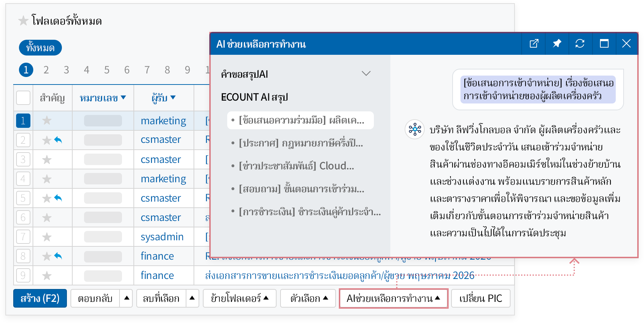
Task: Check the row 9 checkbox
Action: 23,275
